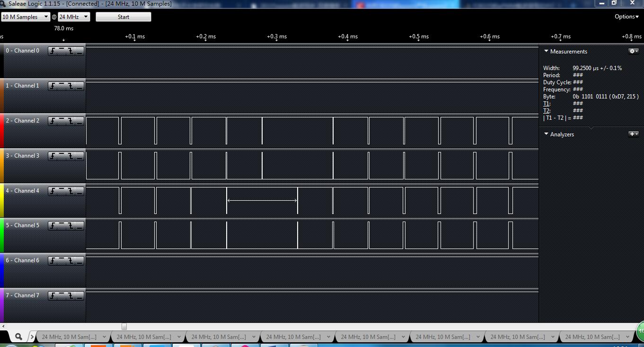The height and width of the screenshot is (347, 644).
Task: Toggle high level trigger for Channel 7
Action: [61, 296]
